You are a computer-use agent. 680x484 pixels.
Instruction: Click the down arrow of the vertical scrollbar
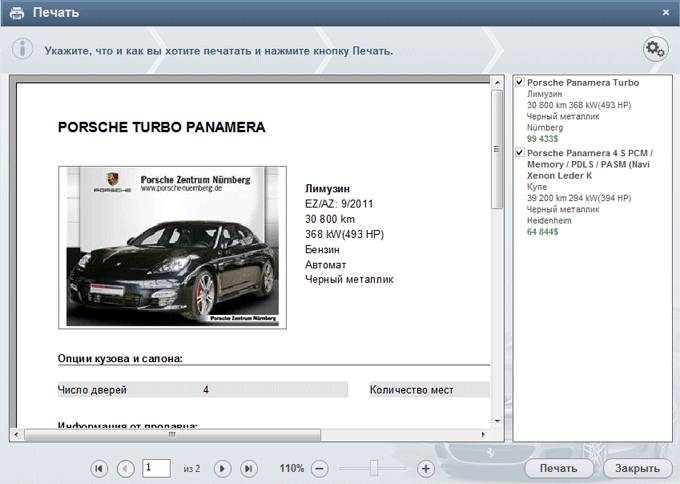point(497,421)
